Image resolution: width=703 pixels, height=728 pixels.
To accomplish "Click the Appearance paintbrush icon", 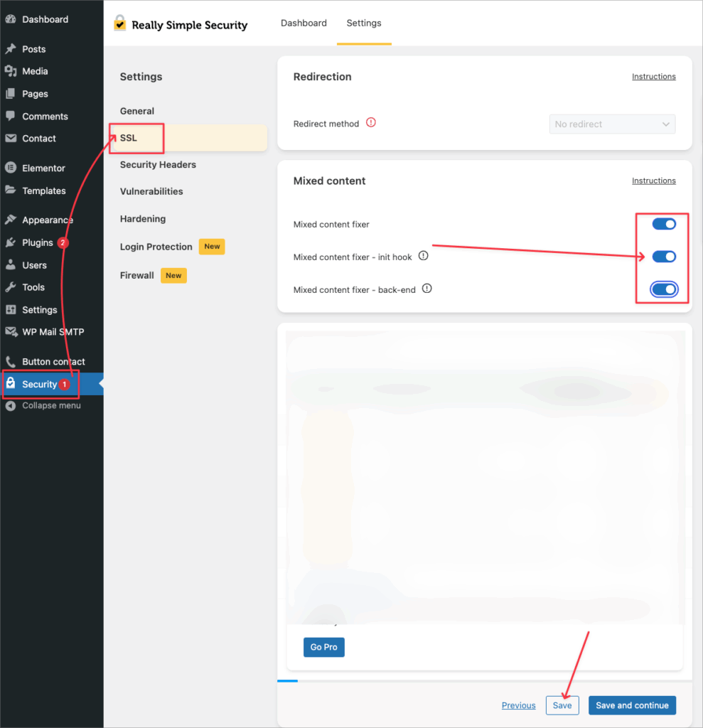I will (x=11, y=220).
